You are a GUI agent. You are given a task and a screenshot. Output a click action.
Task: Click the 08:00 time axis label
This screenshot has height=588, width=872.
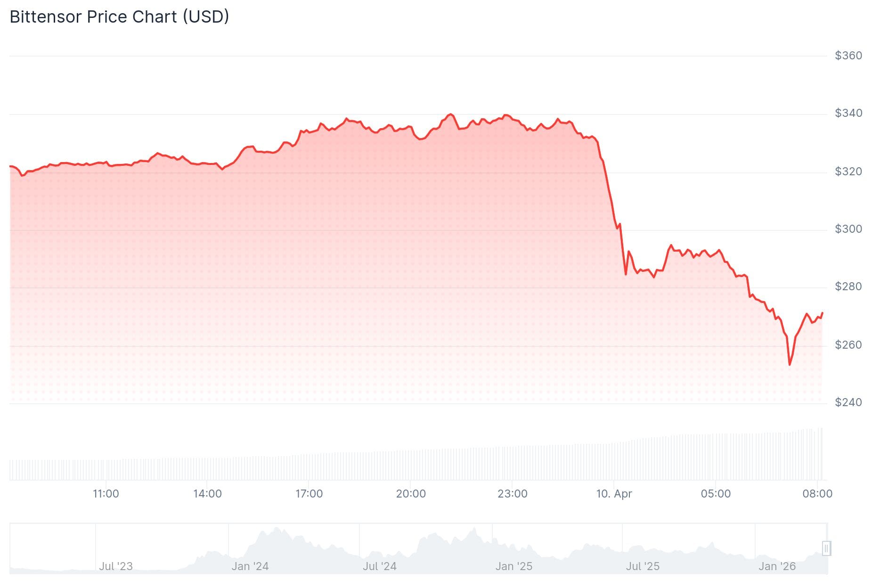click(817, 494)
